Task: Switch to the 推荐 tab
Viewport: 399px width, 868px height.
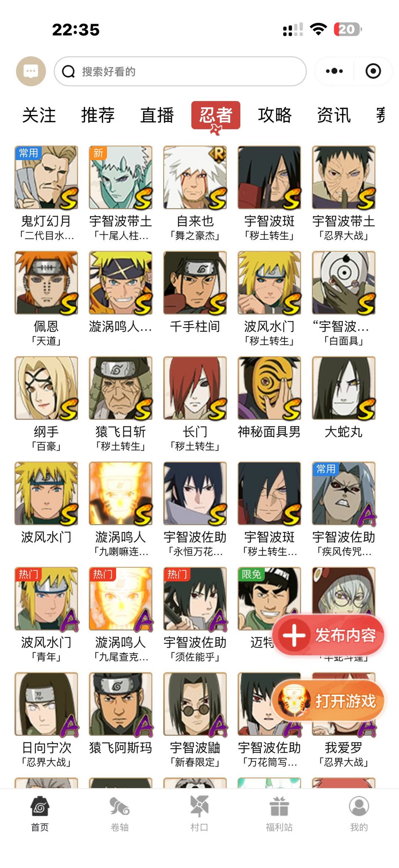Action: click(98, 115)
